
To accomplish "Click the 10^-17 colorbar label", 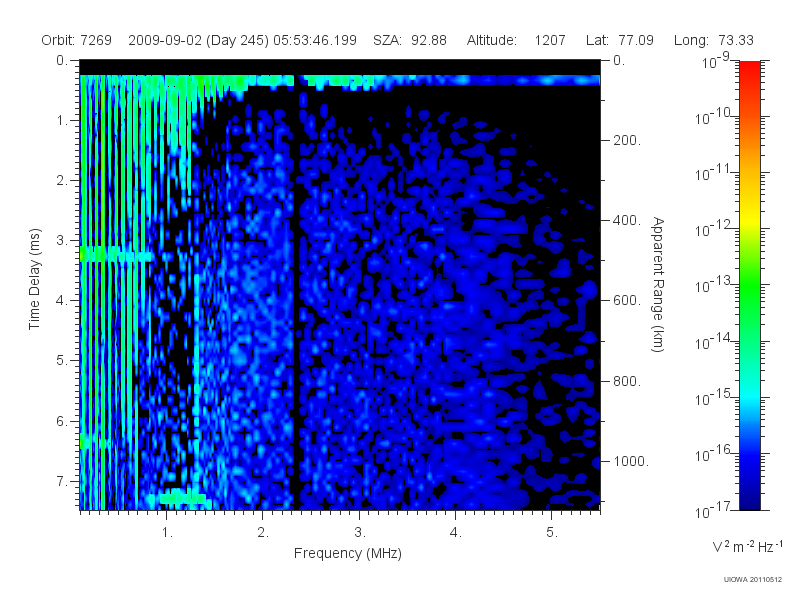I will pyautogui.click(x=714, y=510).
